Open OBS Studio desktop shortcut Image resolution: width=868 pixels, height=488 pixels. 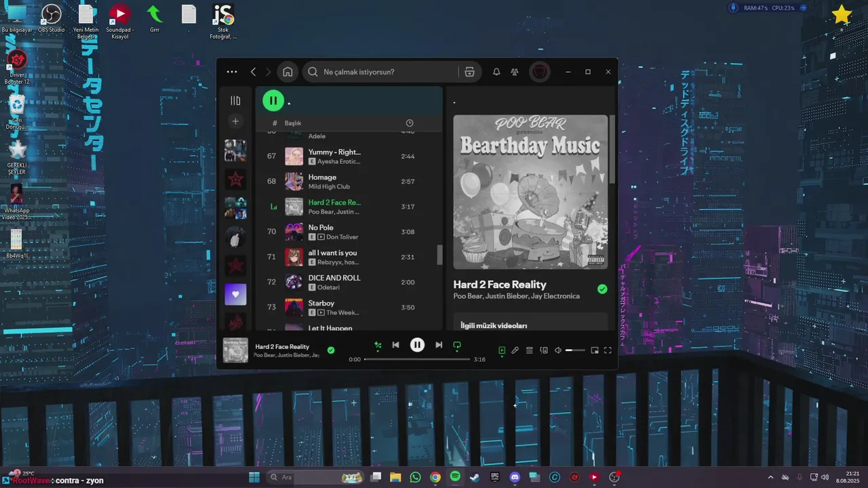point(52,18)
